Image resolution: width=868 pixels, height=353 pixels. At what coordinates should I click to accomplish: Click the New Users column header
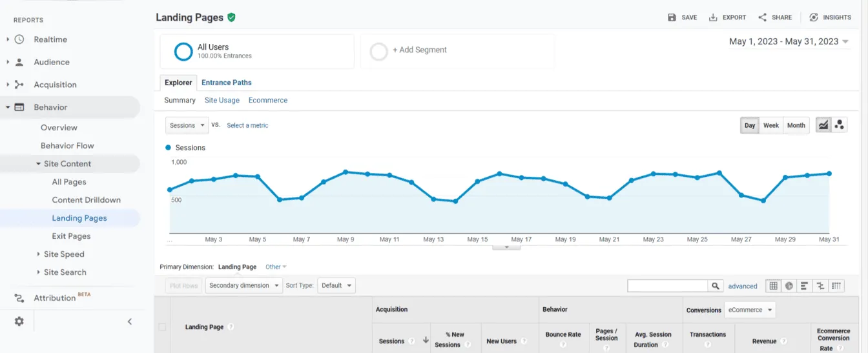click(502, 341)
